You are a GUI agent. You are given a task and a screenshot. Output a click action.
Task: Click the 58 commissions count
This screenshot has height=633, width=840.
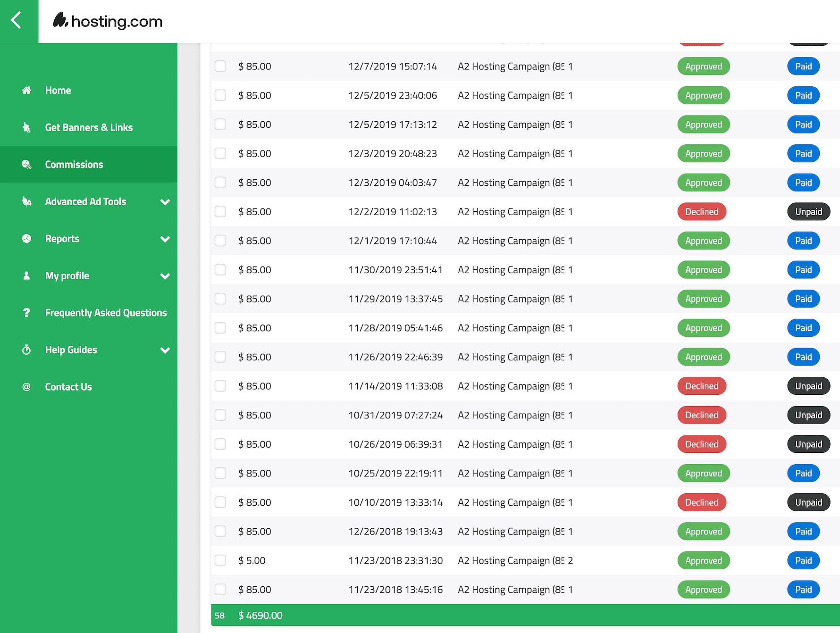[219, 616]
